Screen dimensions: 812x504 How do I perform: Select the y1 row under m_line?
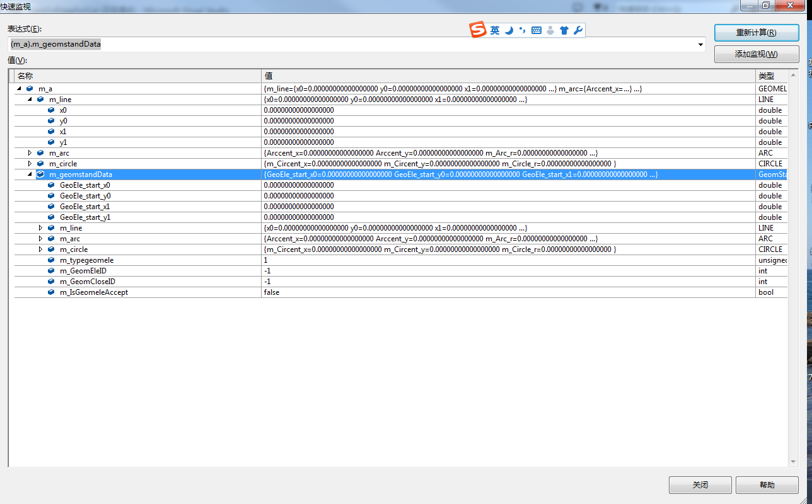pos(400,142)
